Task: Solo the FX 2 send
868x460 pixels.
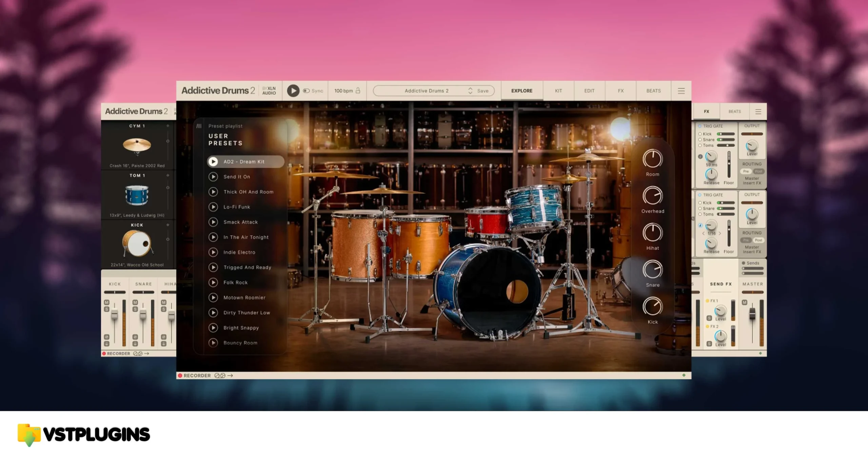Action: pyautogui.click(x=709, y=343)
